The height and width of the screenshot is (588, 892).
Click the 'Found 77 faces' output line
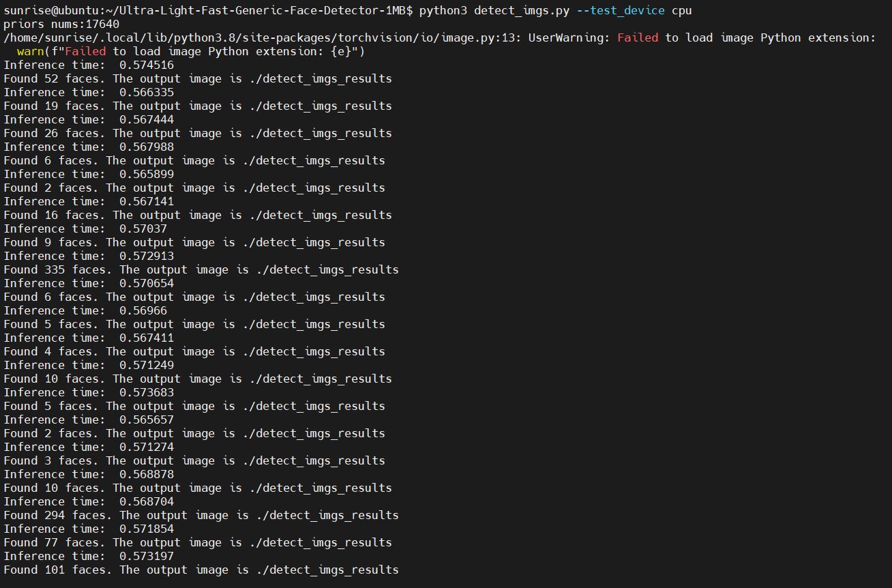click(x=198, y=542)
